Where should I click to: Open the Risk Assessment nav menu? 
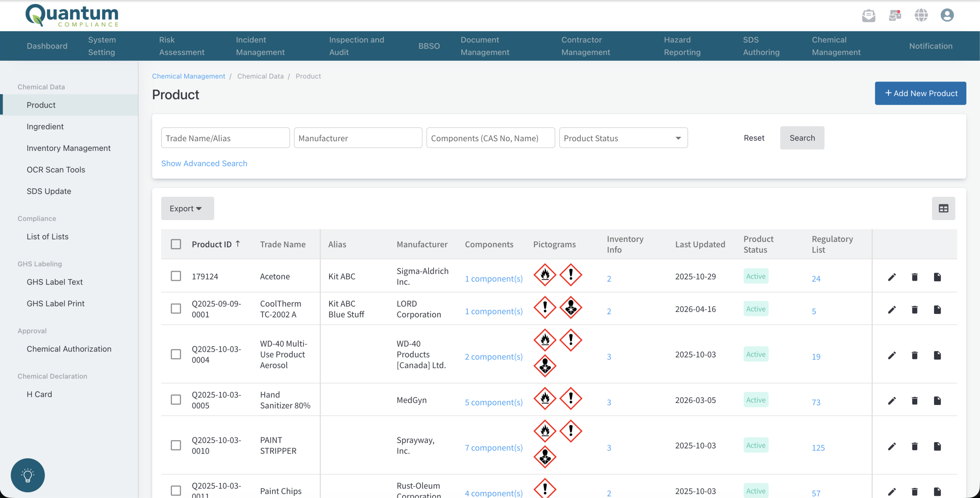[x=181, y=46]
